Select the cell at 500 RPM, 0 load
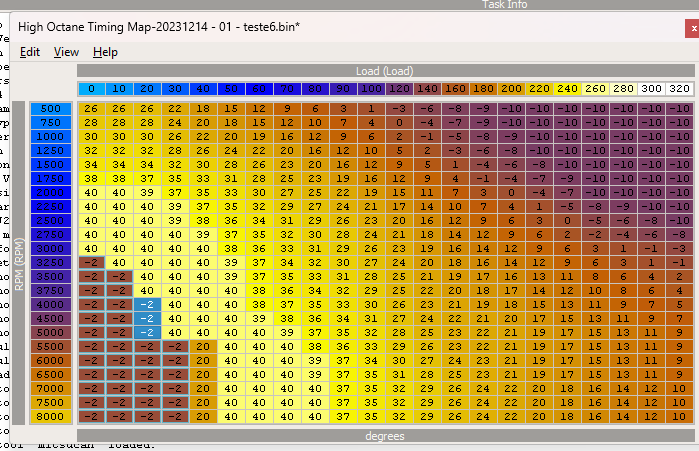This screenshot has height=451, width=699. pos(91,108)
